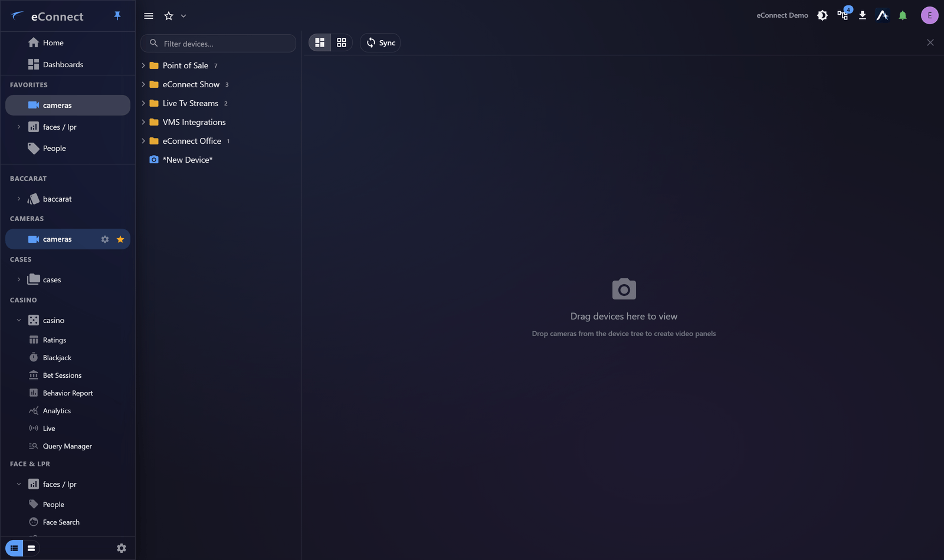Open Behavior Report under casino
The width and height of the screenshot is (944, 560).
pos(68,393)
